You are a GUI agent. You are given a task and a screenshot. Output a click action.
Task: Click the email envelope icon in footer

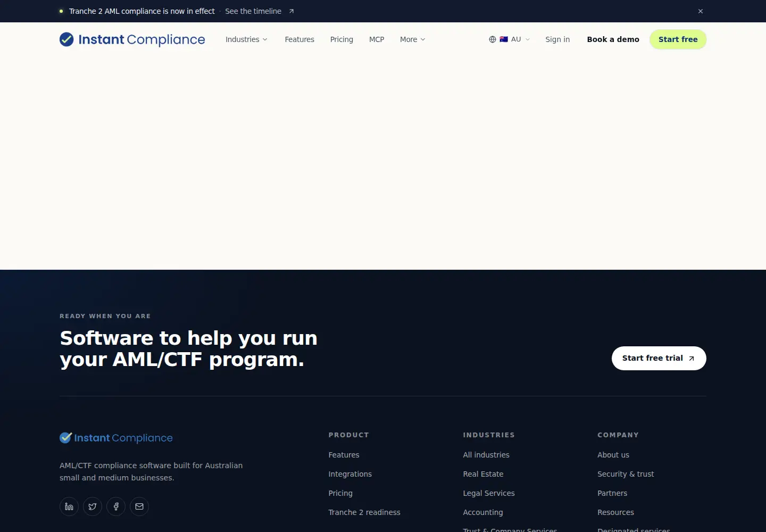pos(139,506)
